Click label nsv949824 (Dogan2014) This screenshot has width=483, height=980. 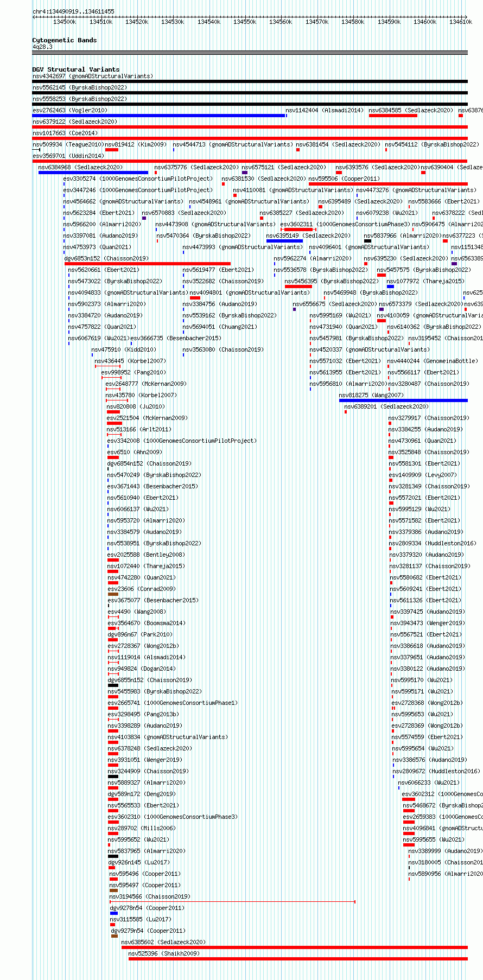click(x=142, y=669)
